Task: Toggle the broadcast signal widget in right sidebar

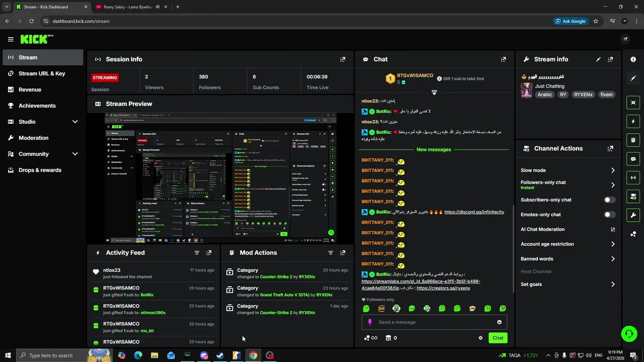Action: (633, 177)
